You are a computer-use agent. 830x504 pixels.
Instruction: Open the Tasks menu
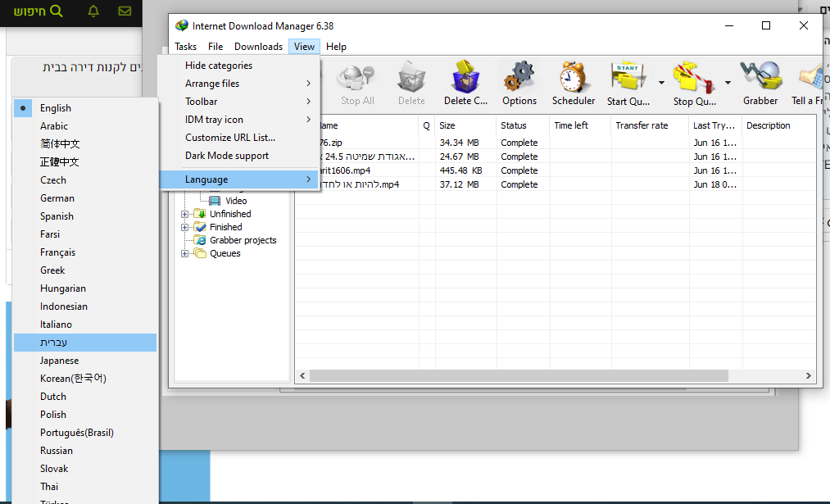point(185,47)
